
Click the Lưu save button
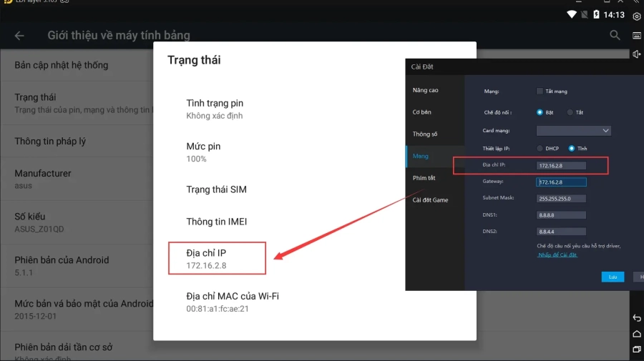point(613,277)
